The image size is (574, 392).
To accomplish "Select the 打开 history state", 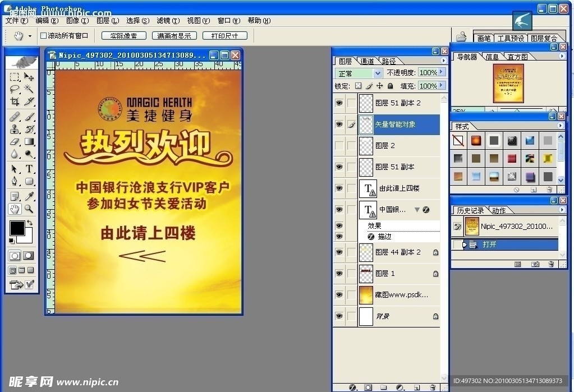I will (505, 244).
